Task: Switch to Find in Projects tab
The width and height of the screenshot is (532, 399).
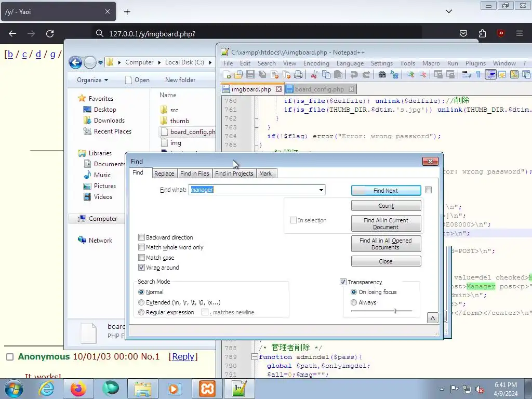Action: [x=234, y=174]
